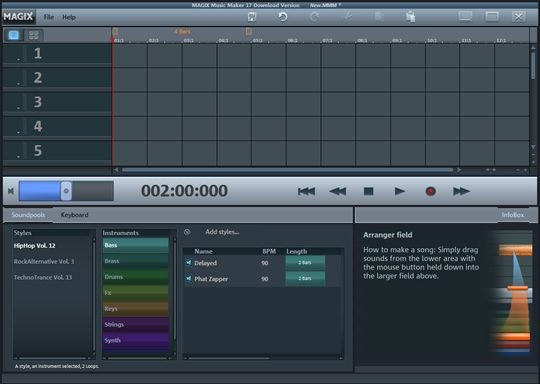The width and height of the screenshot is (540, 384).
Task: Click the copy icon in toolbar
Action: click(379, 17)
